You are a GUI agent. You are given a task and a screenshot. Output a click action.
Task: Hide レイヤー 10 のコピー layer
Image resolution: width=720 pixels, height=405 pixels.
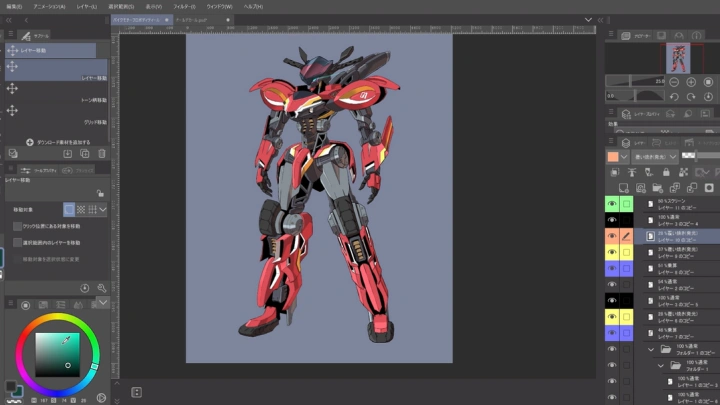pyautogui.click(x=612, y=236)
